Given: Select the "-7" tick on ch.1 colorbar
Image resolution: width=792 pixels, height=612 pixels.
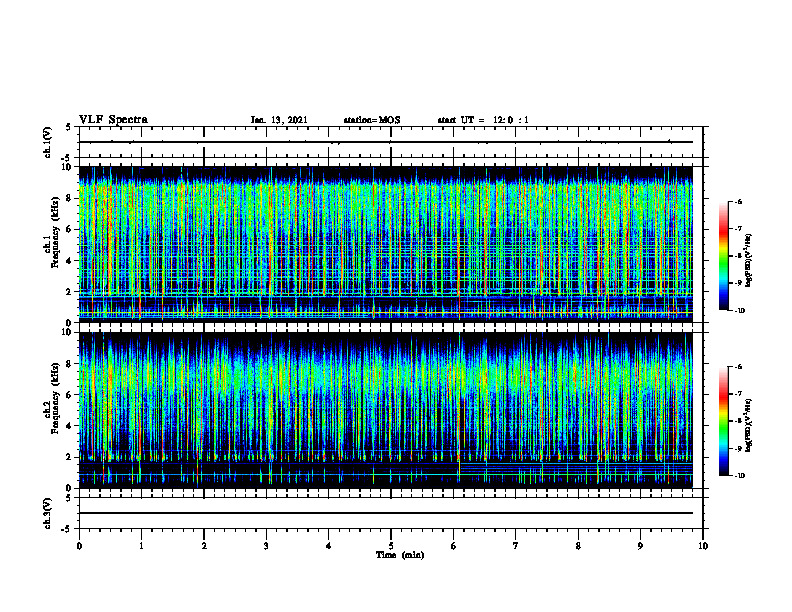Looking at the screenshot, I should (x=738, y=229).
